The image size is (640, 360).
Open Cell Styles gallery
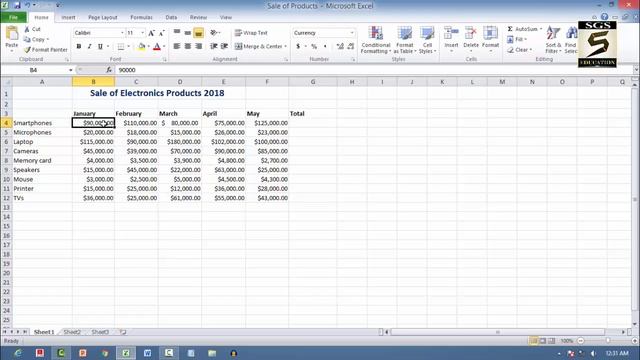427,40
